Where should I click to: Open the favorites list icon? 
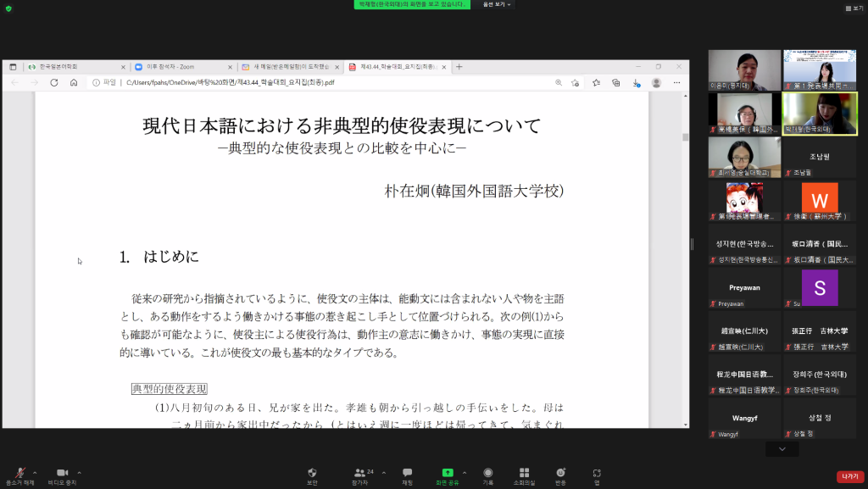pyautogui.click(x=596, y=82)
